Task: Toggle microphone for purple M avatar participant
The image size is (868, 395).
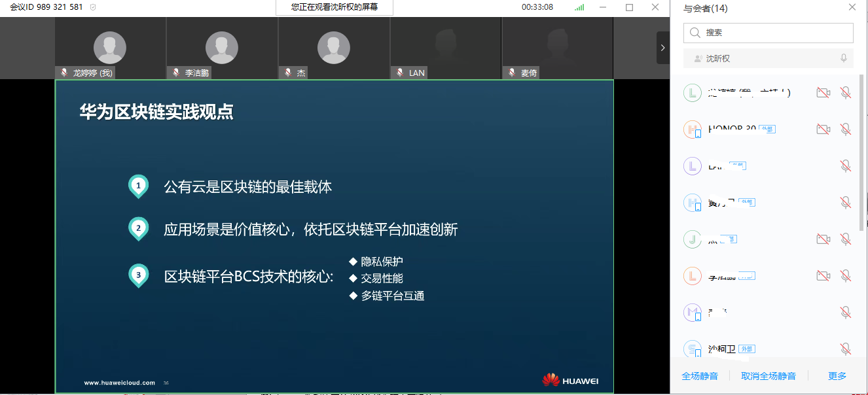Action: coord(846,313)
